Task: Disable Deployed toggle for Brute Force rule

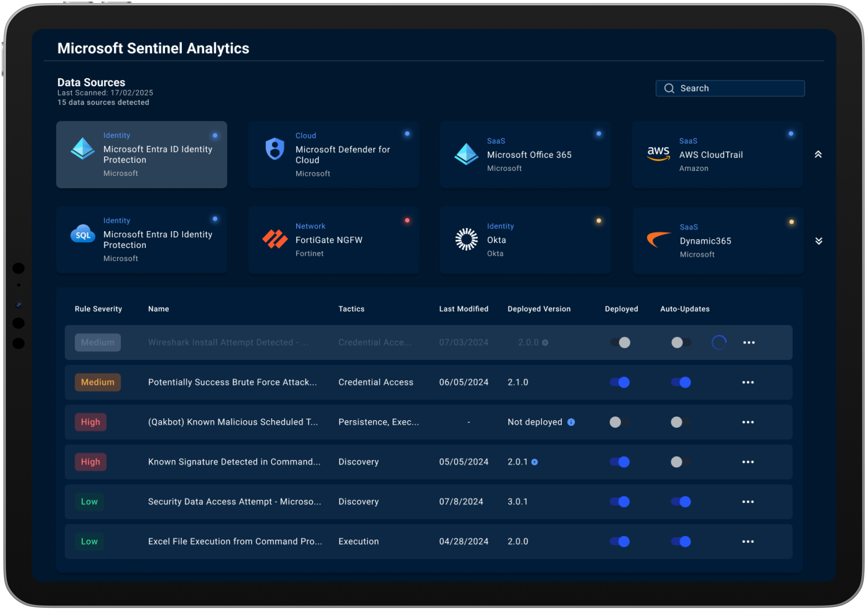Action: click(x=620, y=382)
